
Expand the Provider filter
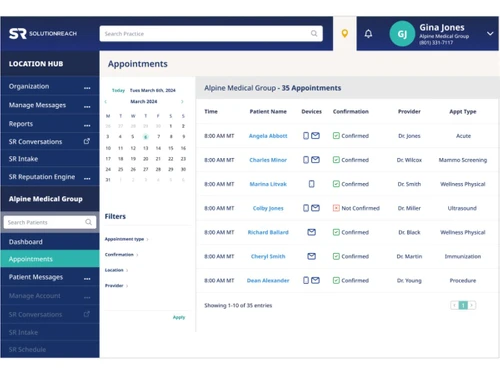tap(116, 286)
